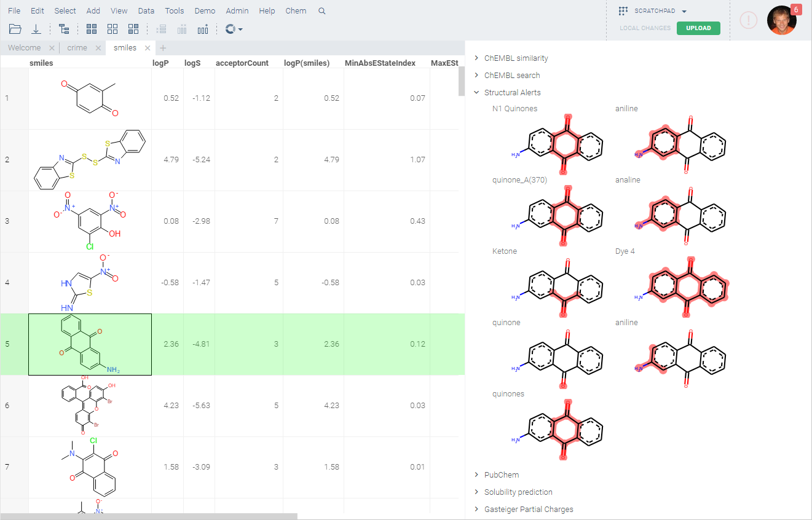This screenshot has height=520, width=812.
Task: Click the column chart icon in toolbar
Action: [x=203, y=29]
